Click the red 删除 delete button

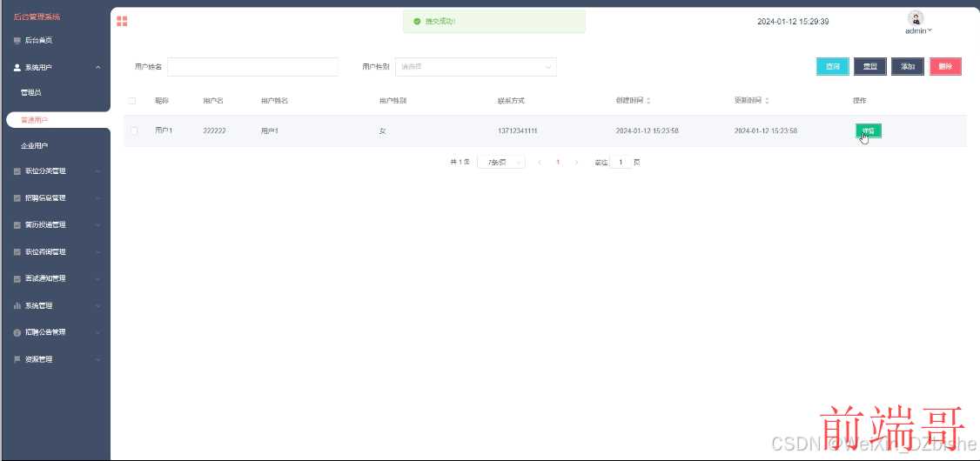(946, 67)
